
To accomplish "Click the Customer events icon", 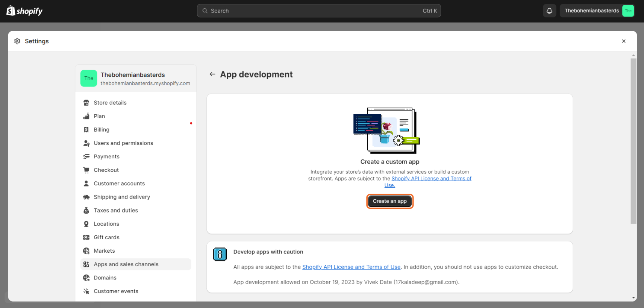I will (86, 291).
